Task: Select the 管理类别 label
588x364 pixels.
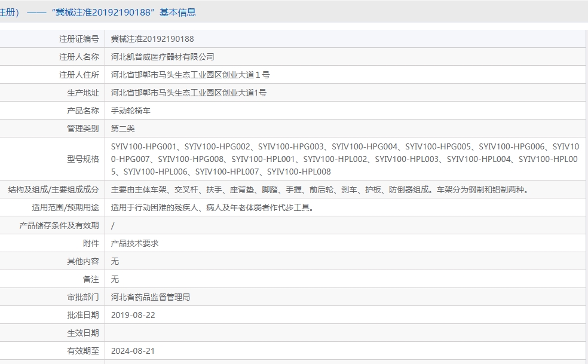Action: tap(83, 129)
